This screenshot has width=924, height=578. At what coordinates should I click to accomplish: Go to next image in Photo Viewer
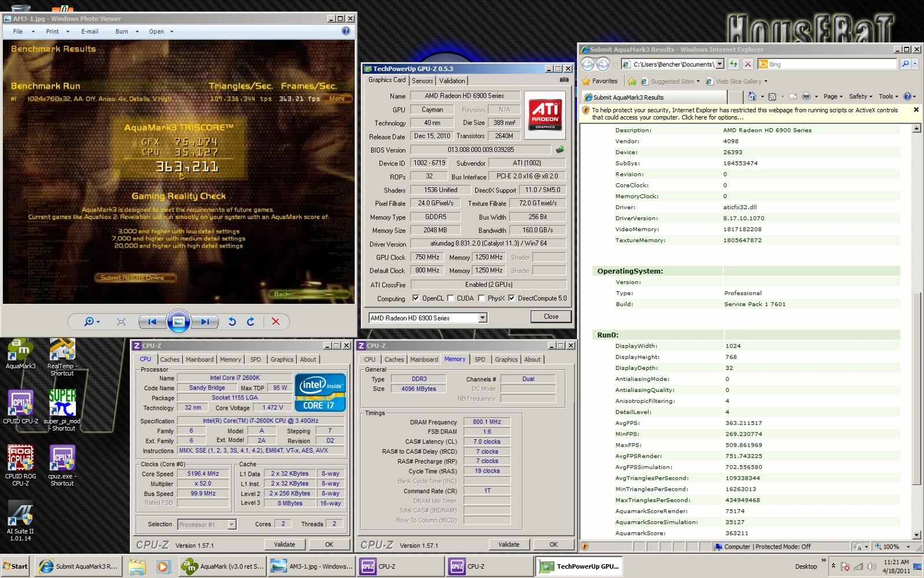[205, 322]
